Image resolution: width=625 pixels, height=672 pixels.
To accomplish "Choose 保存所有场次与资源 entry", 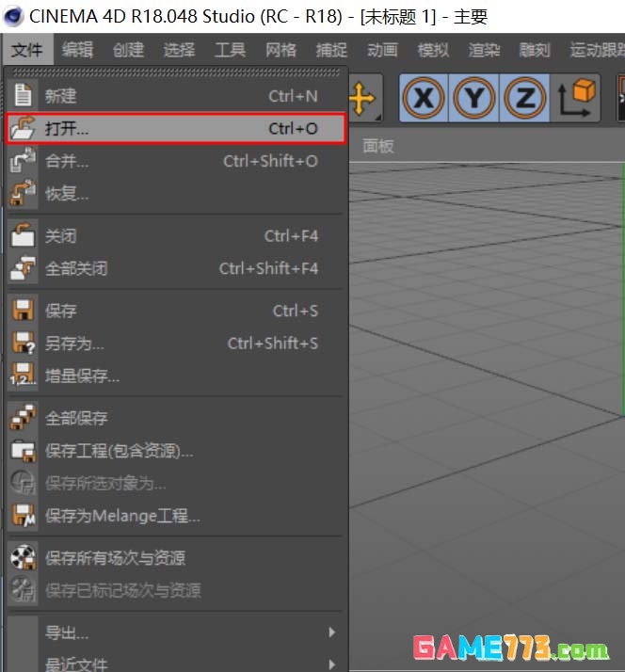I will [175, 557].
